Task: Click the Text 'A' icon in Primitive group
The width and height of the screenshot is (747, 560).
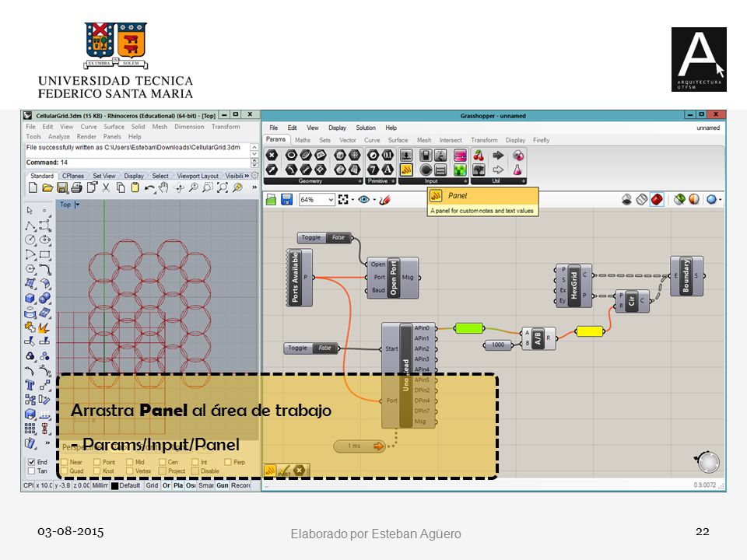Action: (x=388, y=169)
